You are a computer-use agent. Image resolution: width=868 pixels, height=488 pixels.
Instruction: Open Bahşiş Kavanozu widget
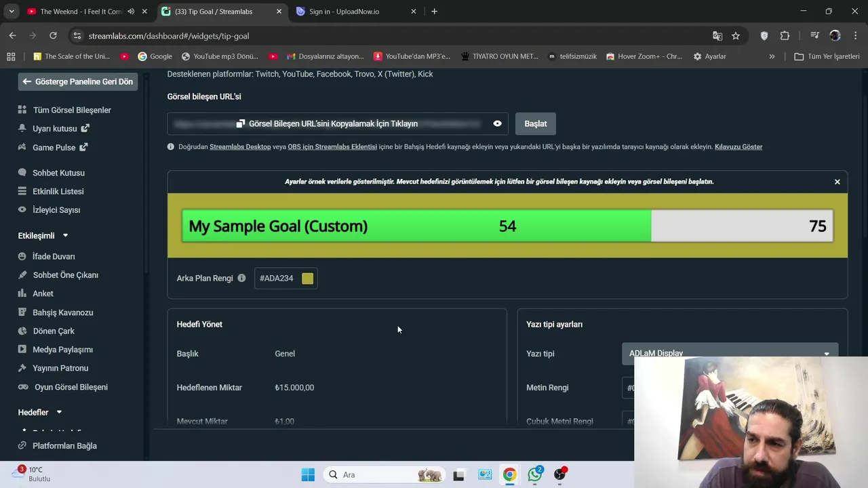pyautogui.click(x=62, y=312)
